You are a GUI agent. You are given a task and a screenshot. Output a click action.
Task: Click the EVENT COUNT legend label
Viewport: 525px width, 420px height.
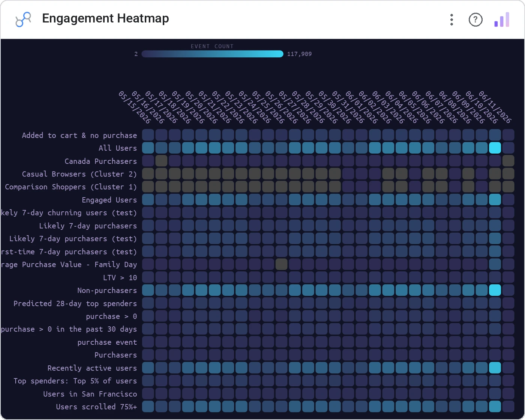[x=212, y=46]
